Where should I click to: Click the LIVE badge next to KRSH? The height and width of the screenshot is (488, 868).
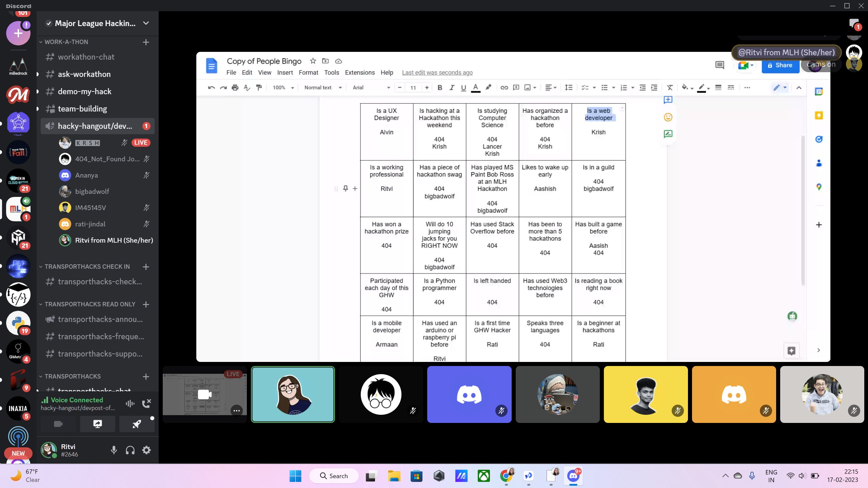141,143
